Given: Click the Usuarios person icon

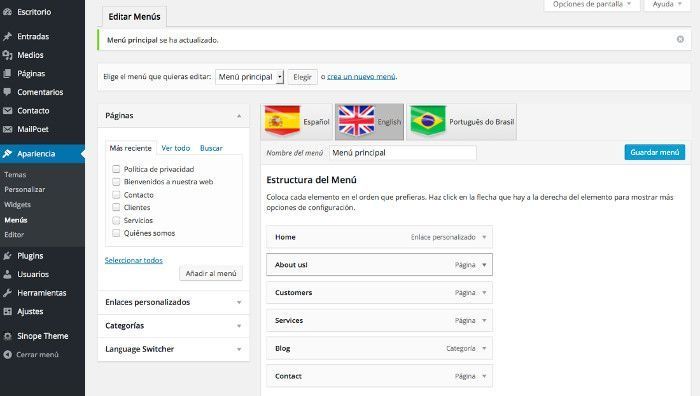Looking at the screenshot, I should coord(7,274).
